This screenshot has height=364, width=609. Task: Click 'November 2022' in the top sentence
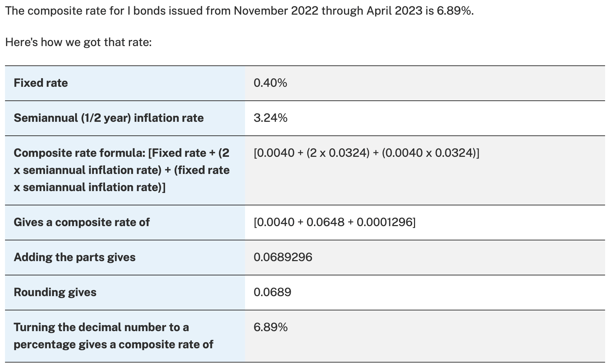coord(276,11)
